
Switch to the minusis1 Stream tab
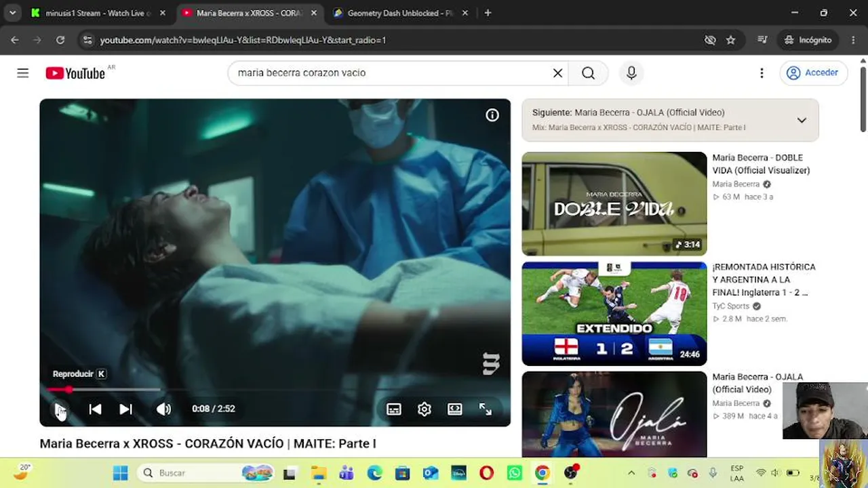click(x=96, y=13)
